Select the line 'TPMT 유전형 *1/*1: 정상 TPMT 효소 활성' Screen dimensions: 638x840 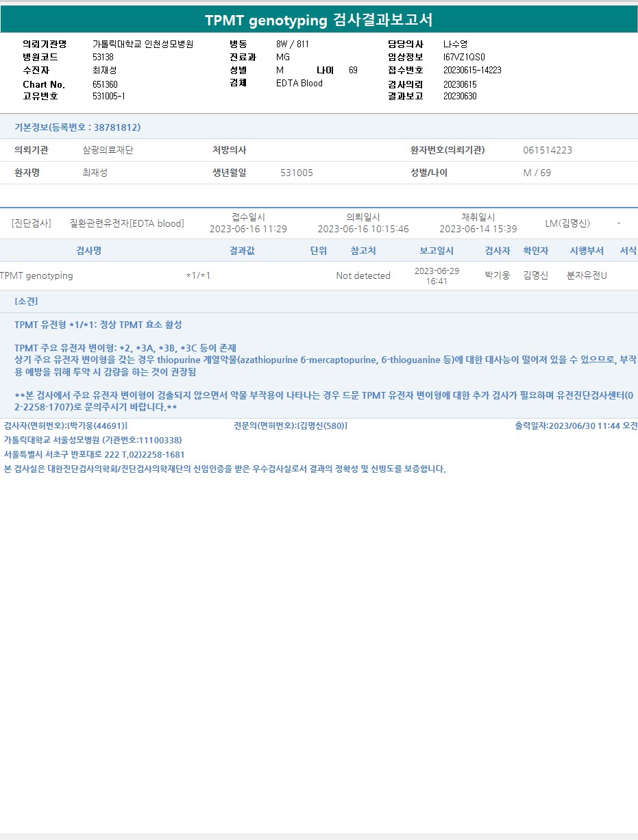pos(98,325)
